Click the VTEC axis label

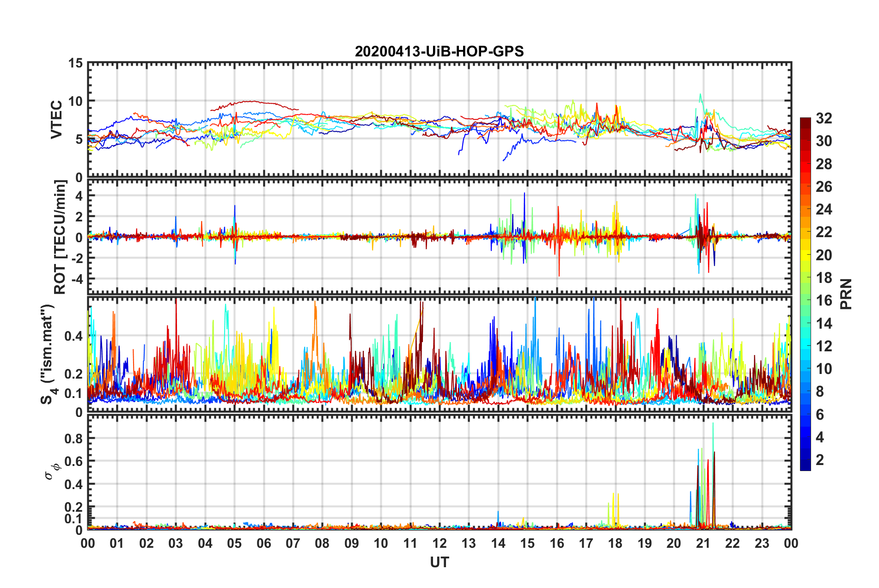(56, 120)
